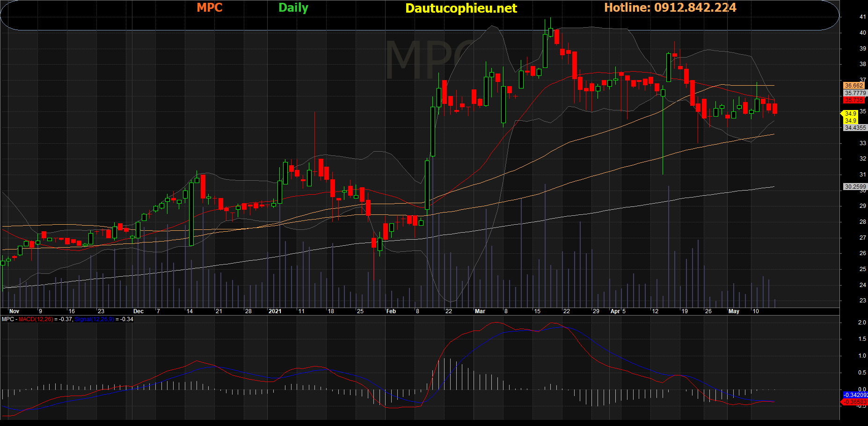Click the 2.0 MACD axis label
This screenshot has width=868, height=426.
point(862,323)
